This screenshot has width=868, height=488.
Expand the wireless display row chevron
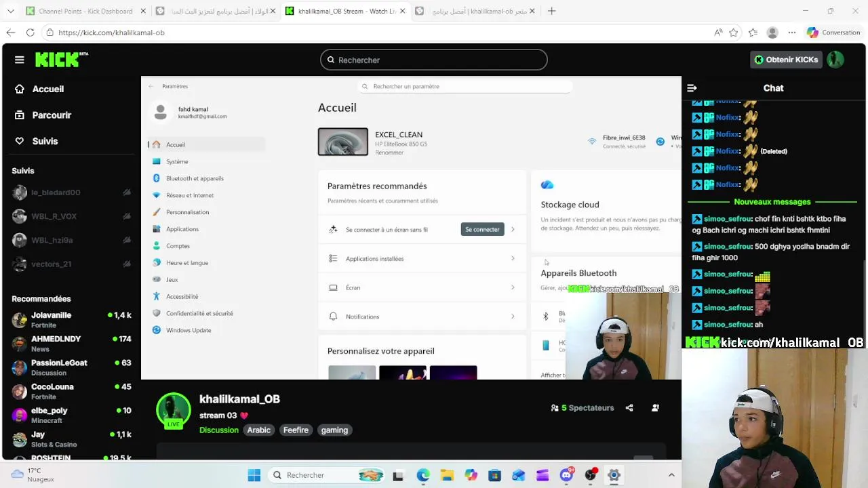513,229
